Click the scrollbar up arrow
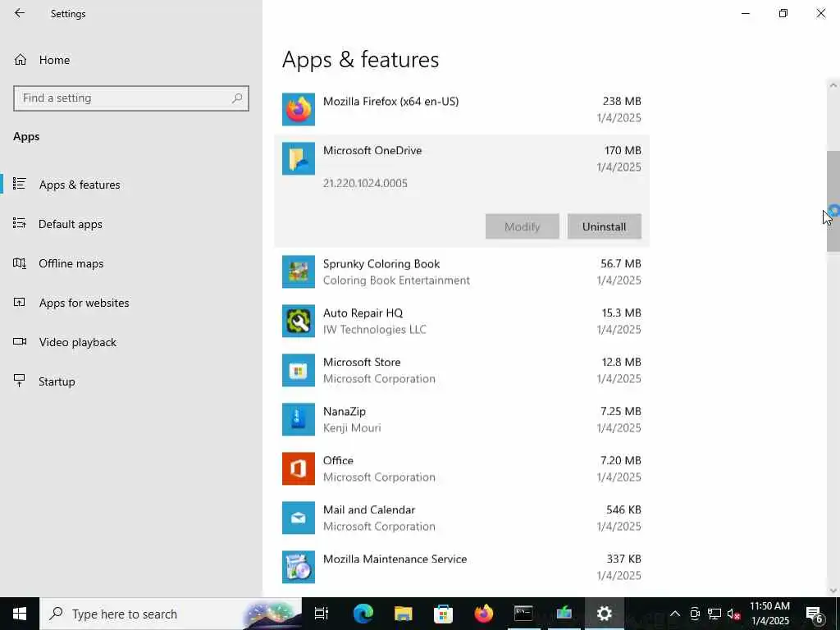The image size is (840, 630). pos(833,85)
